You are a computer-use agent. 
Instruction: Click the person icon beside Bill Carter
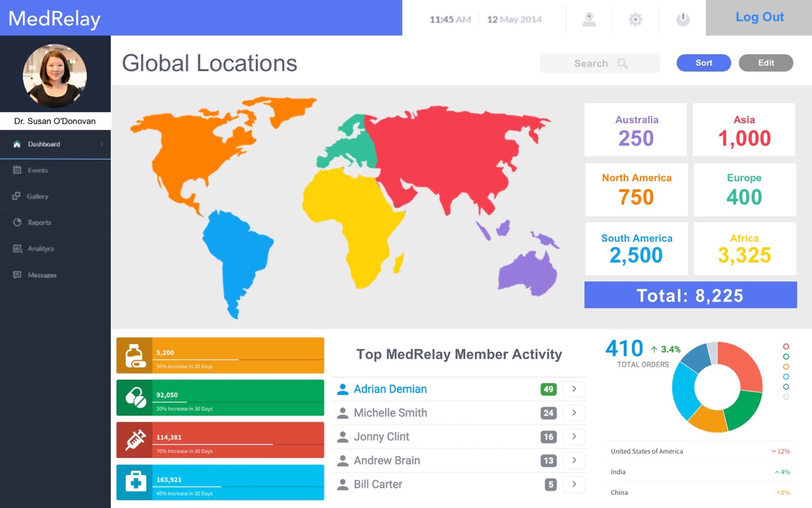(343, 485)
